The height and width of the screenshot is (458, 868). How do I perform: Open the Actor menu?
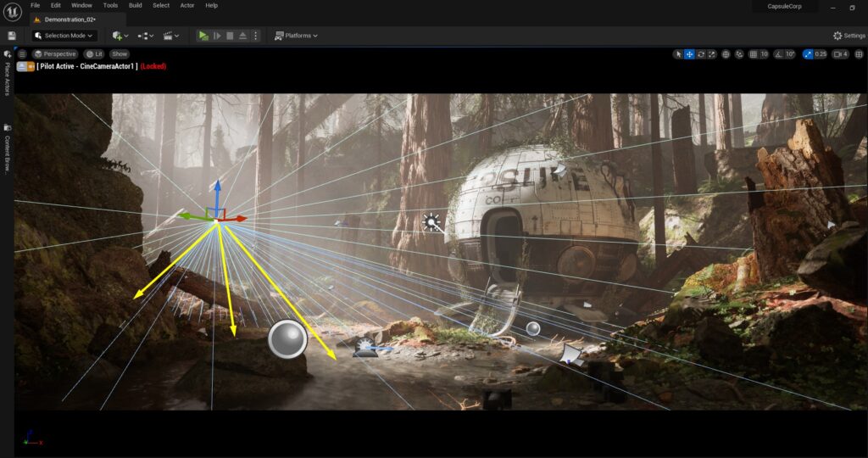[x=187, y=6]
